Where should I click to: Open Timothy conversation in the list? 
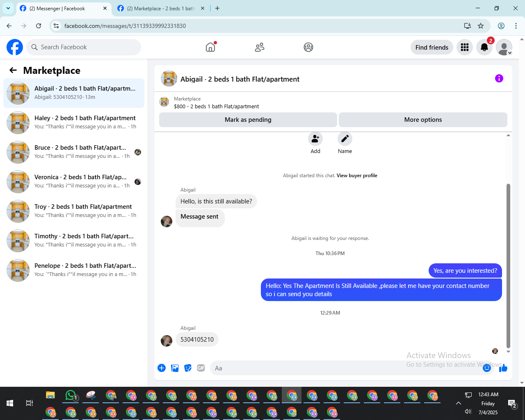point(74,241)
